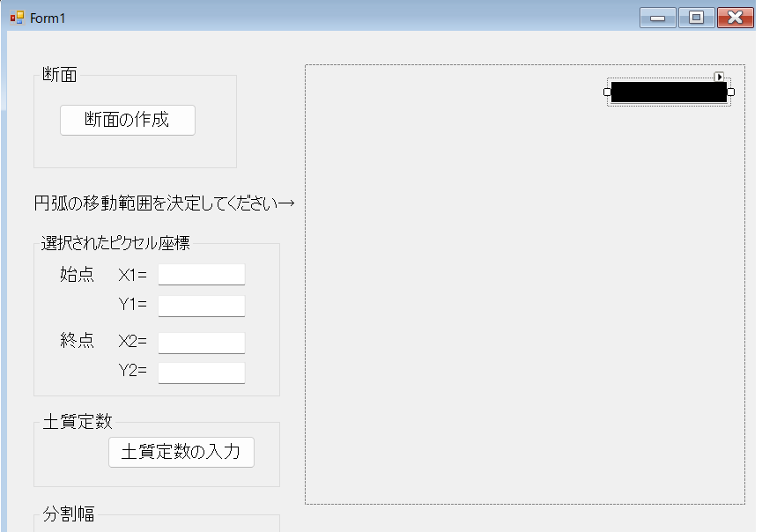Maximize the Form1 window
The height and width of the screenshot is (532, 762).
coord(696,18)
